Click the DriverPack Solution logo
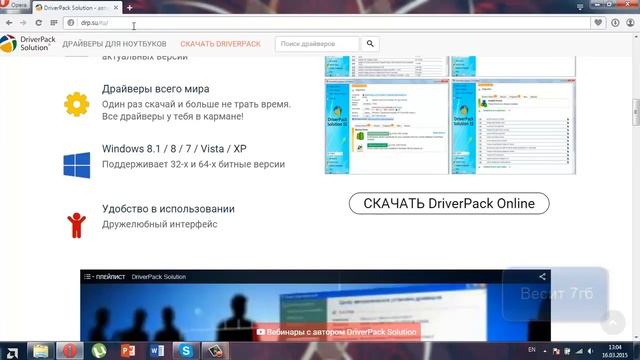Viewport: 640px width, 360px height. point(28,44)
